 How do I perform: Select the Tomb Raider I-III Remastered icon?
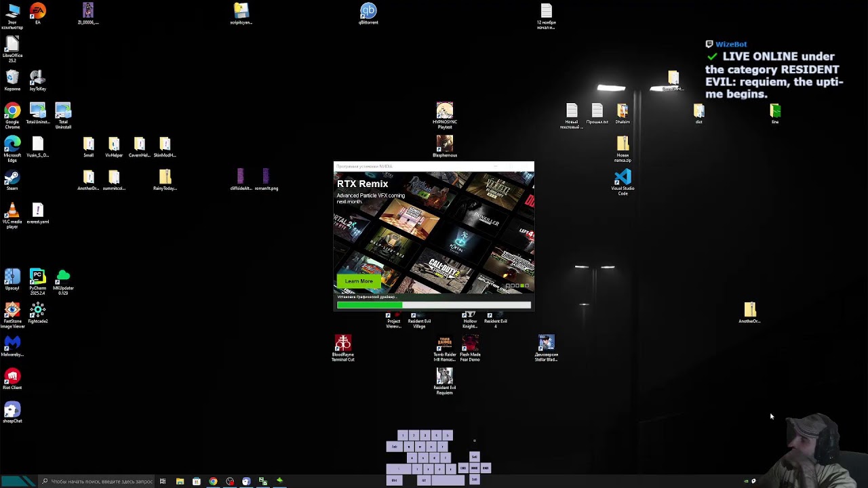tap(445, 348)
